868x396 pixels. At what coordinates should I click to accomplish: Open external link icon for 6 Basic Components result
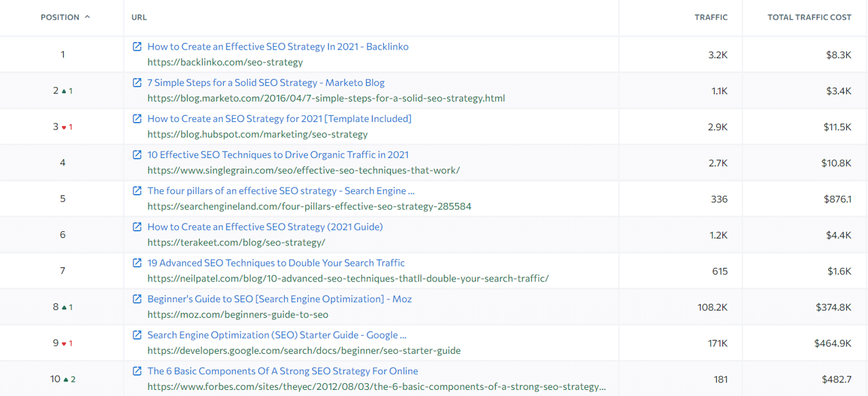click(137, 371)
